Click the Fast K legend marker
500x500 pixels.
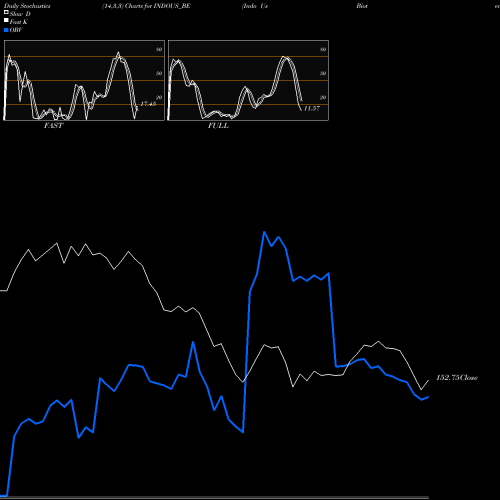coord(6,21)
